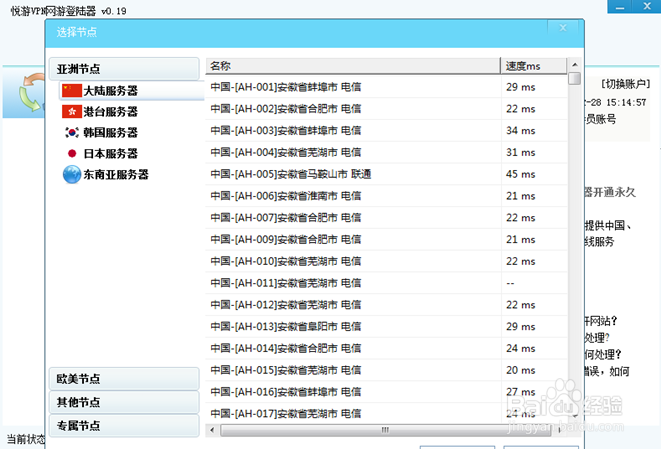661x449 pixels.
Task: Expand the 亚洲节点 group
Action: (124, 69)
